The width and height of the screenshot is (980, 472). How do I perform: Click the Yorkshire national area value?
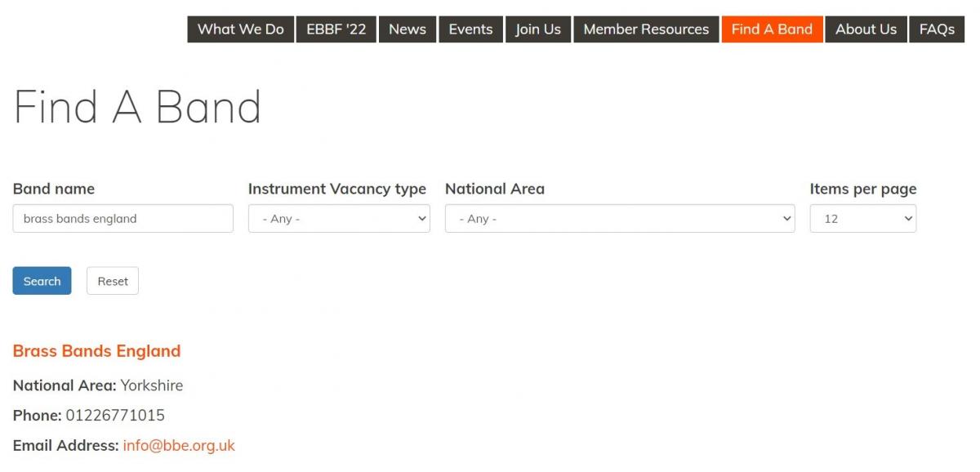tap(152, 385)
